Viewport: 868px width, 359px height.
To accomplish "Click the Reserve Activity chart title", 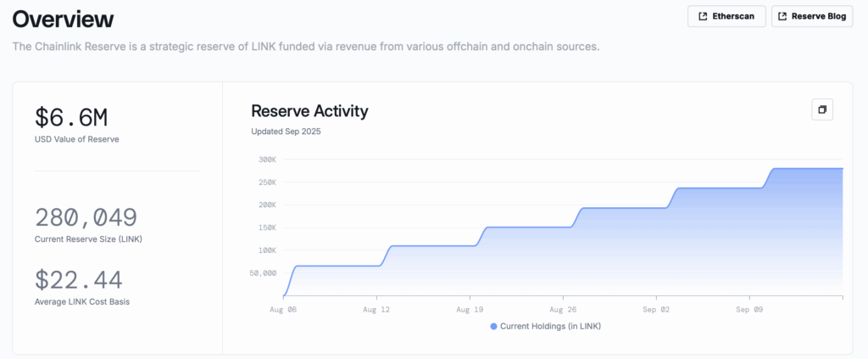I will pyautogui.click(x=309, y=111).
